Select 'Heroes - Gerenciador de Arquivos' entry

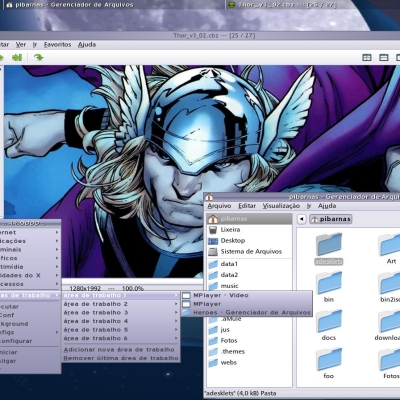point(247,313)
